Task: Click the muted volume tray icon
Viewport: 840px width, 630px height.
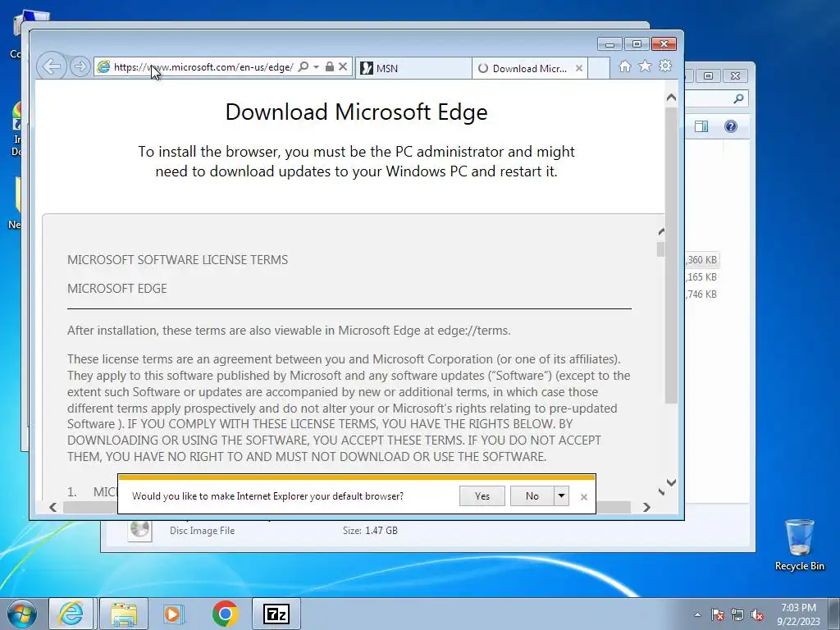Action: point(757,614)
